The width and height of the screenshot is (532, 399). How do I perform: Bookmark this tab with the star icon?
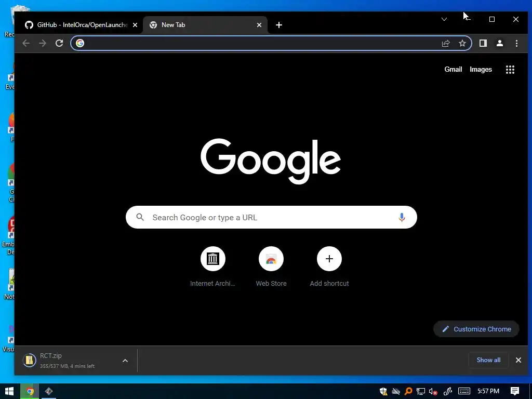coord(462,43)
